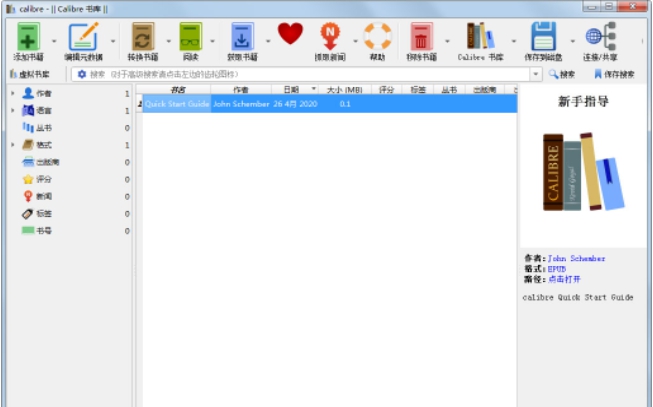Sort by 标签 tags column header

tap(418, 90)
